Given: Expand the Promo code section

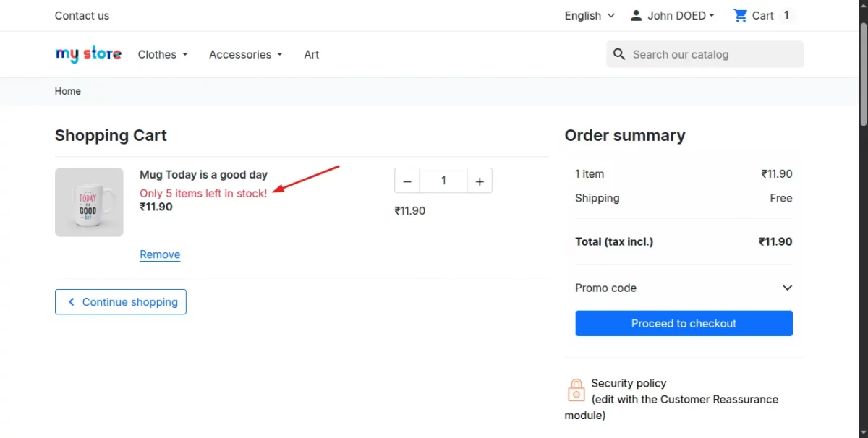Looking at the screenshot, I should coord(787,288).
